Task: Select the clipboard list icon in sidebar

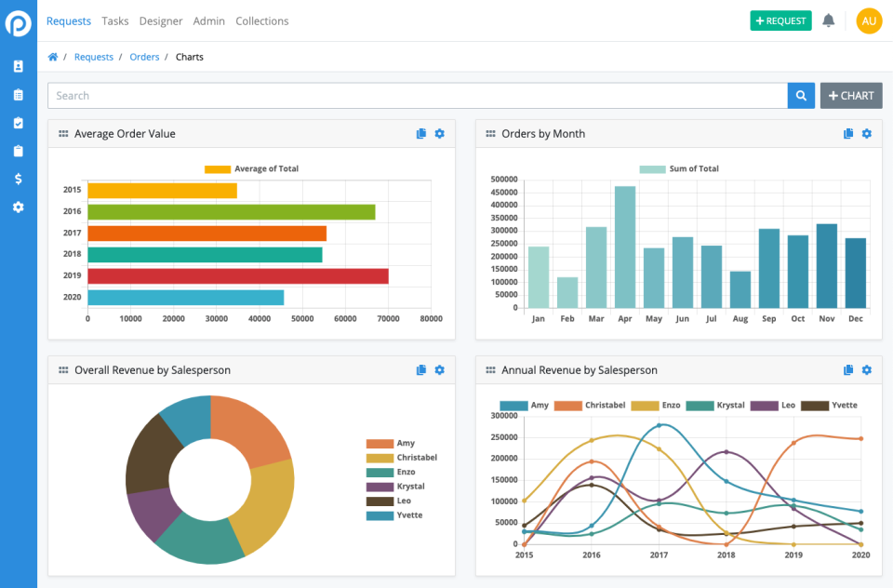Action: tap(19, 94)
